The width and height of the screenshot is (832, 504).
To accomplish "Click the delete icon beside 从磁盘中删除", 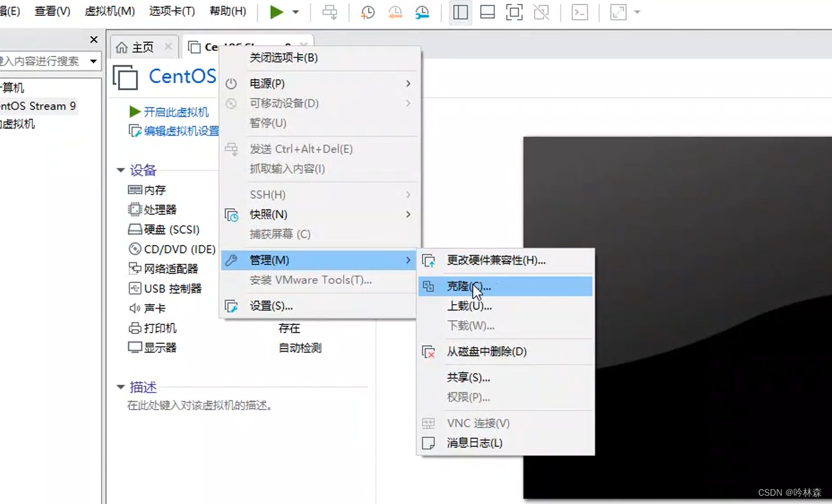I will coord(429,352).
